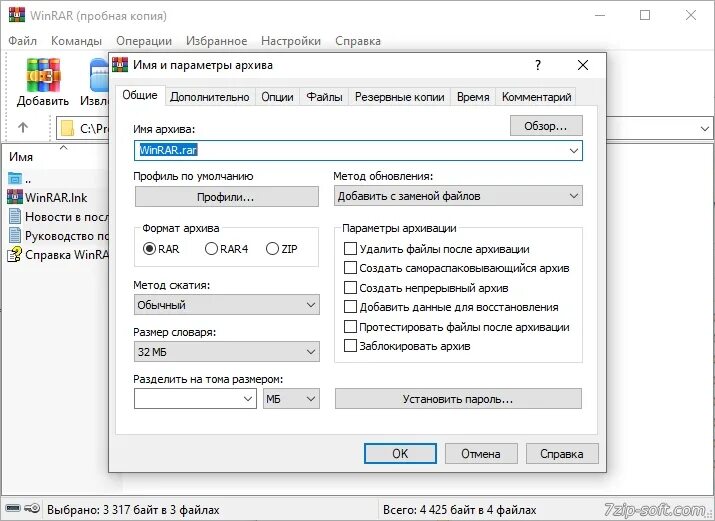This screenshot has width=715, height=521.
Task: Click Профили... button
Action: (227, 197)
